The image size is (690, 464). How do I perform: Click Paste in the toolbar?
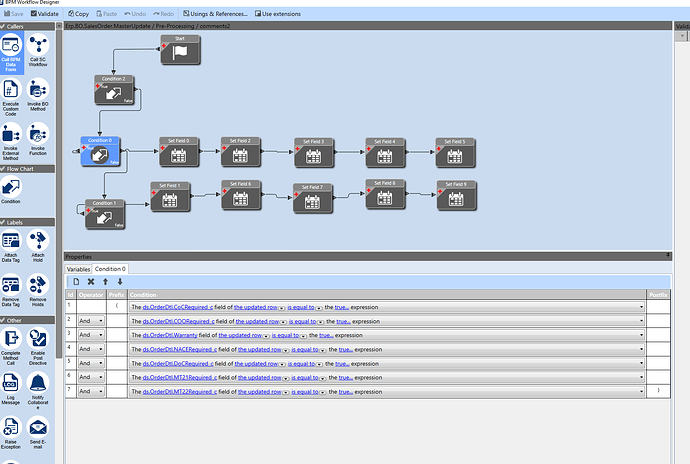(x=106, y=14)
